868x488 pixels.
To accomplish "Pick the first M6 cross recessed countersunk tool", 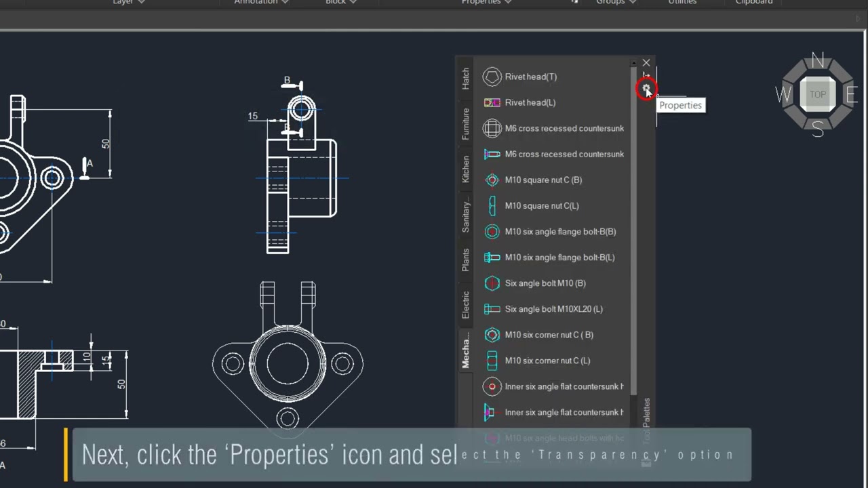I will pos(553,128).
